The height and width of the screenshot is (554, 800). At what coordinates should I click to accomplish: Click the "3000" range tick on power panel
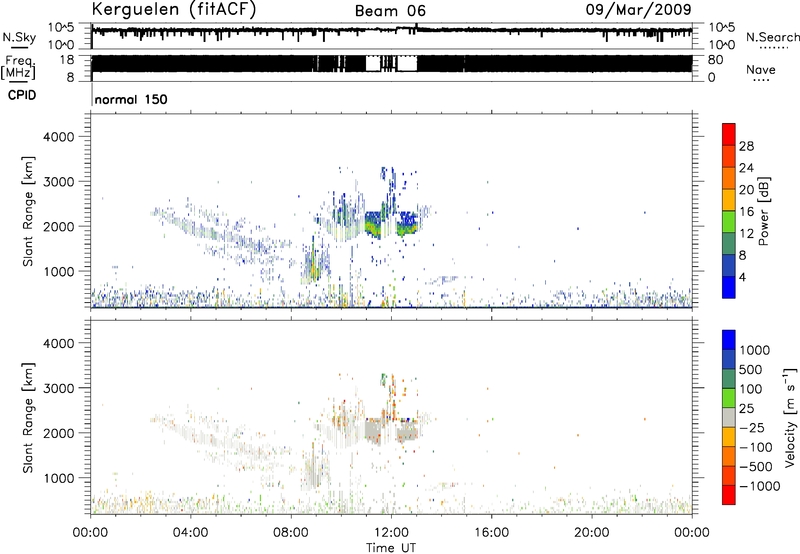[58, 182]
